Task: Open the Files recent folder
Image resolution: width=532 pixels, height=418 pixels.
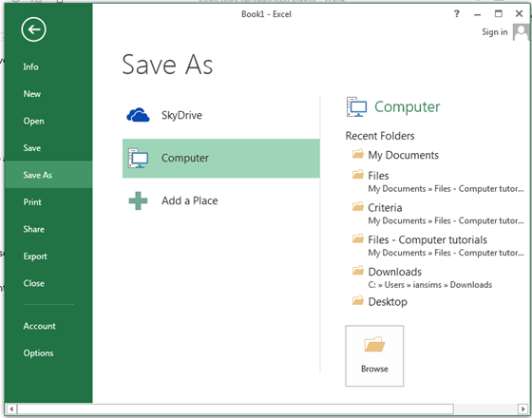Action: 438,181
